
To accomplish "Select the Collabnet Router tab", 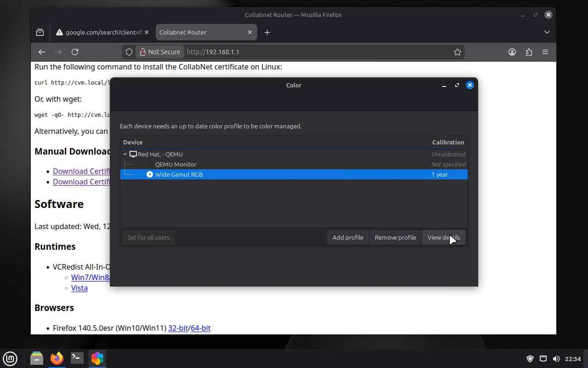I will (206, 32).
